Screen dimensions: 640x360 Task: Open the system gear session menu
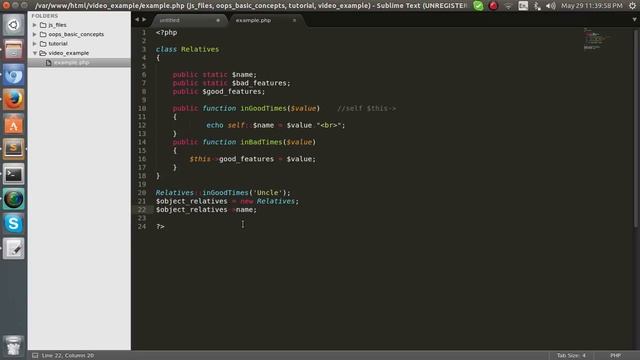coord(632,6)
